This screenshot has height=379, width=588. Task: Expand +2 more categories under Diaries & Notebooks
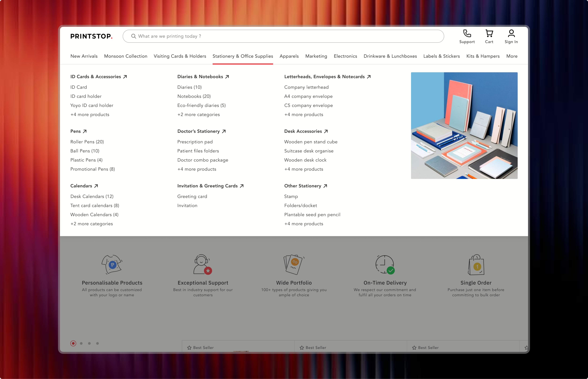(x=199, y=115)
